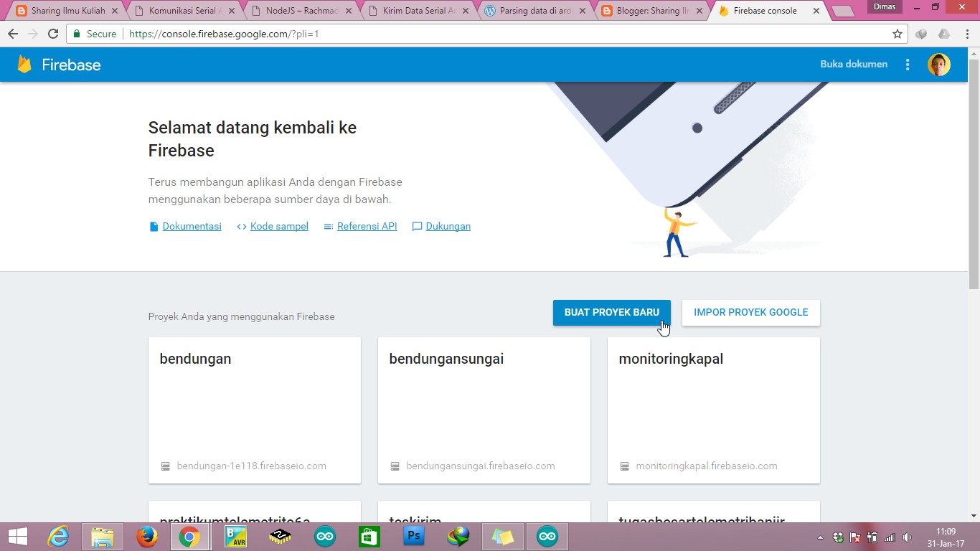Click the green Secure padlock indicator
Image resolution: width=980 pixels, height=551 pixels.
point(95,34)
